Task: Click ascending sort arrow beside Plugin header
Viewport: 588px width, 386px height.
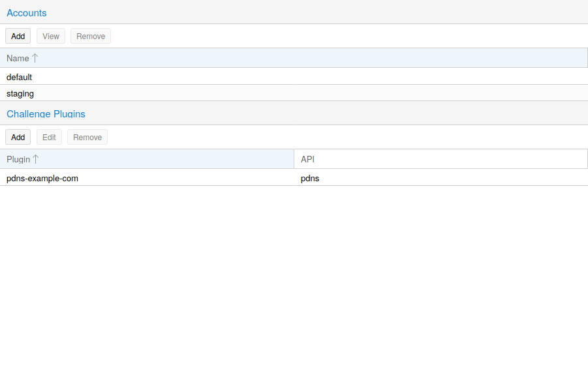Action: (36, 159)
